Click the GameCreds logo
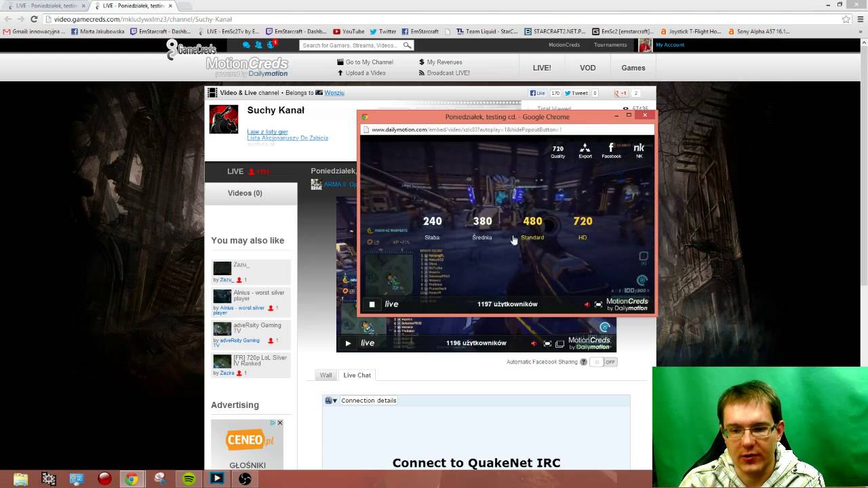868x488 pixels. pos(191,50)
